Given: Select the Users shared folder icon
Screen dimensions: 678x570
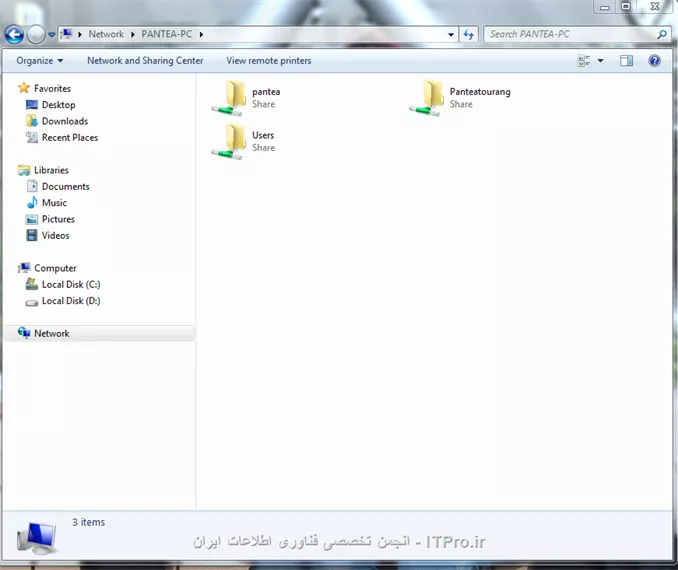Looking at the screenshot, I should coord(229,141).
